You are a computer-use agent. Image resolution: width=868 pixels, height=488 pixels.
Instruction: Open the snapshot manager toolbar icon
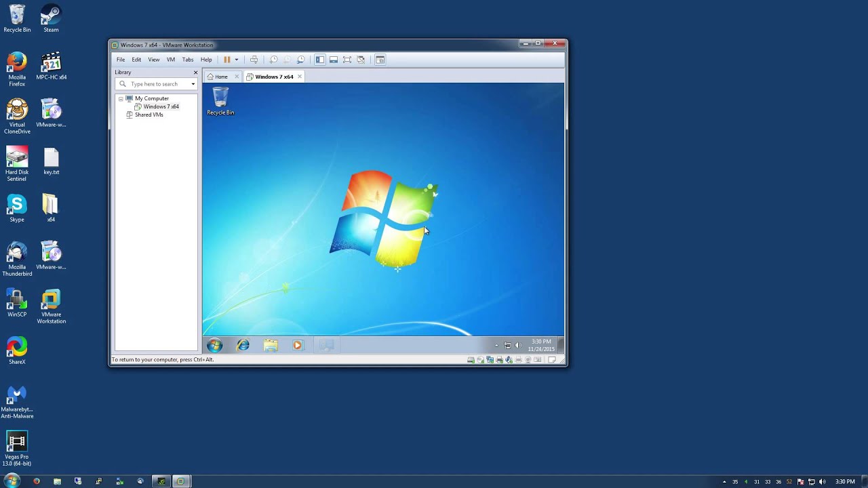tap(301, 60)
